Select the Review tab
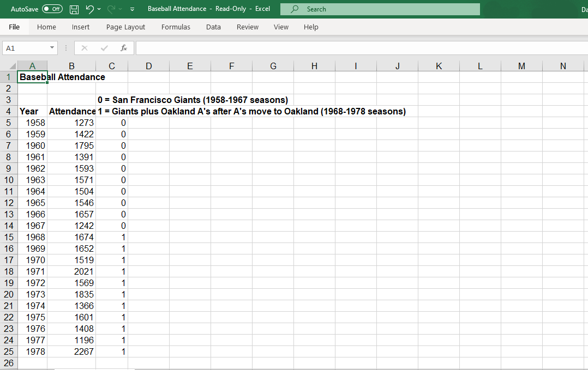The height and width of the screenshot is (370, 588). 247,27
